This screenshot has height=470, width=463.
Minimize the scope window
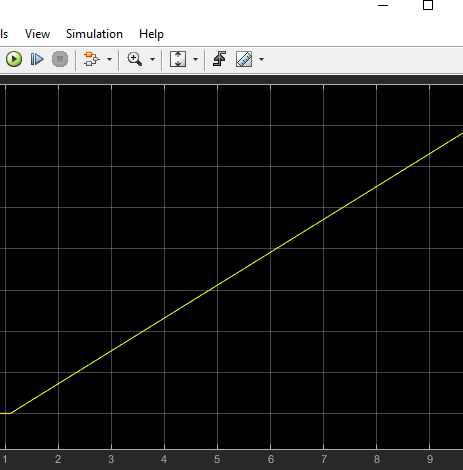pos(383,5)
